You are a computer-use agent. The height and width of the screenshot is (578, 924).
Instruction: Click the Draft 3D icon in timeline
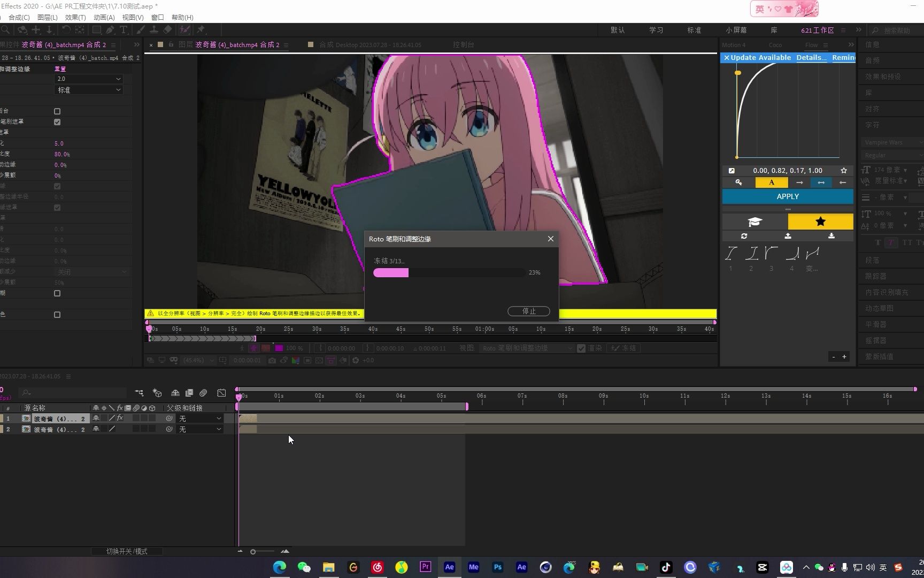click(157, 393)
